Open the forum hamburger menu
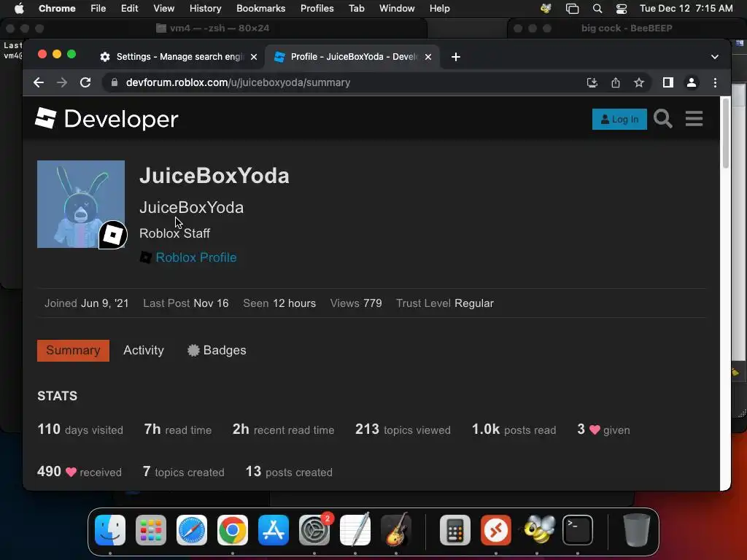This screenshot has width=747, height=560. [694, 119]
